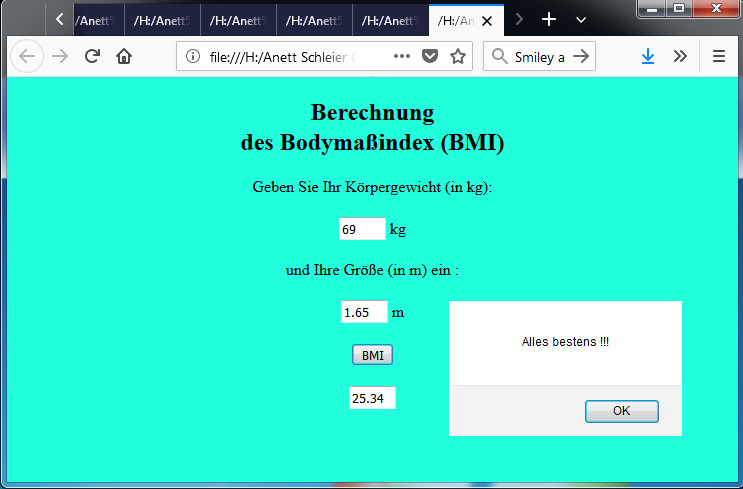The height and width of the screenshot is (489, 743).
Task: Open page actions three-dot menu
Action: pyautogui.click(x=402, y=57)
